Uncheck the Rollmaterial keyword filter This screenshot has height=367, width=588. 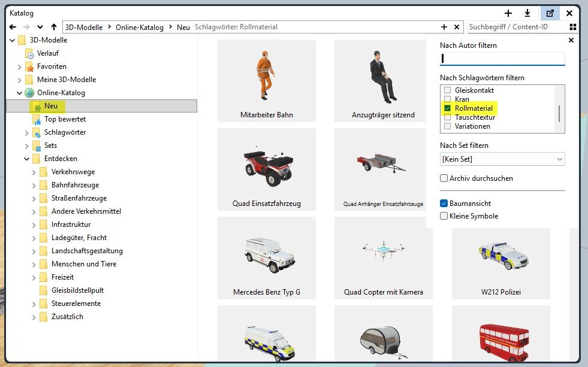click(447, 108)
